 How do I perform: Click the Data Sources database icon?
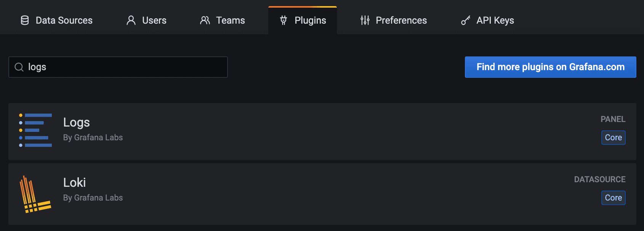click(x=25, y=20)
